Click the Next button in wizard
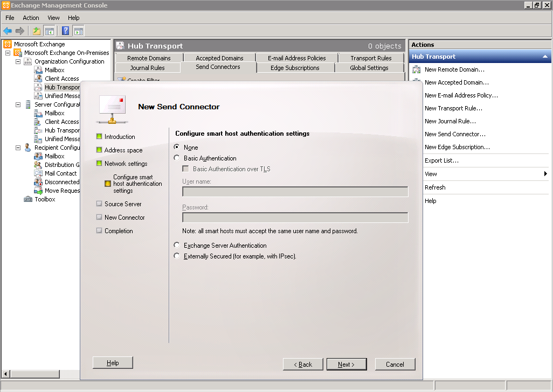 347,365
